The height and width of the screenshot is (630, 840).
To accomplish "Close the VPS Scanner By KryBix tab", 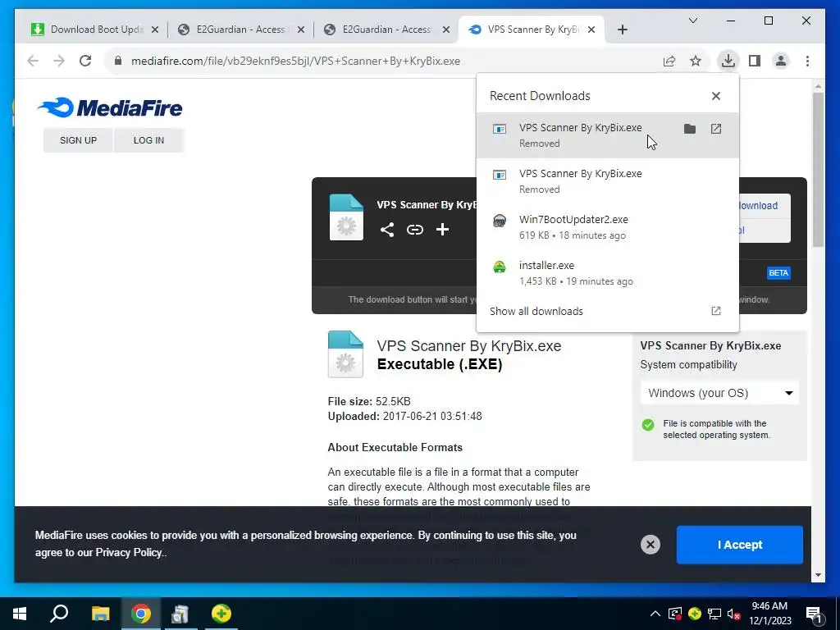I will pyautogui.click(x=591, y=30).
